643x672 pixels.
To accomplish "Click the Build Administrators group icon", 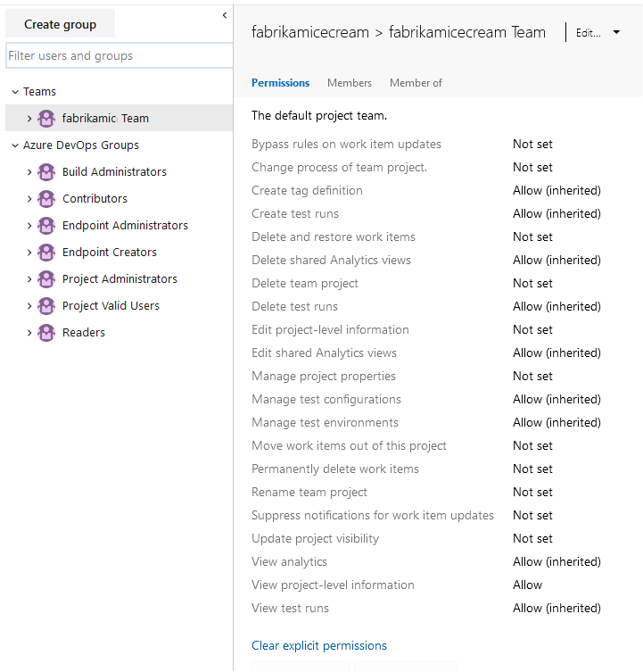I will [46, 172].
